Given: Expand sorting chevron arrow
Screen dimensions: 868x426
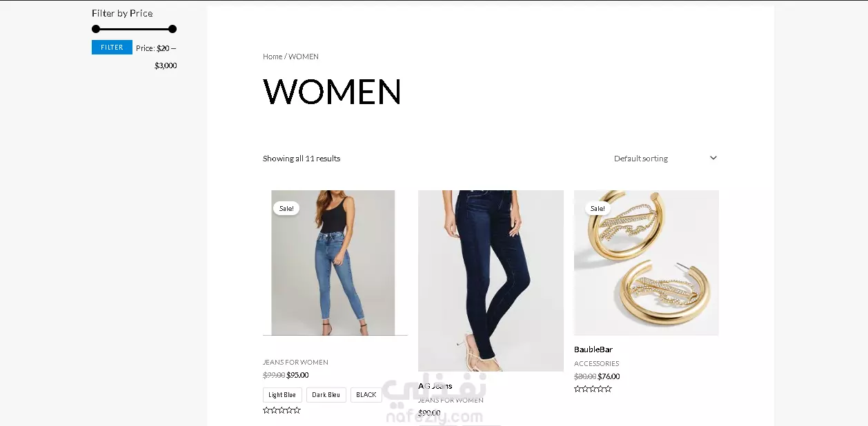Looking at the screenshot, I should point(713,158).
